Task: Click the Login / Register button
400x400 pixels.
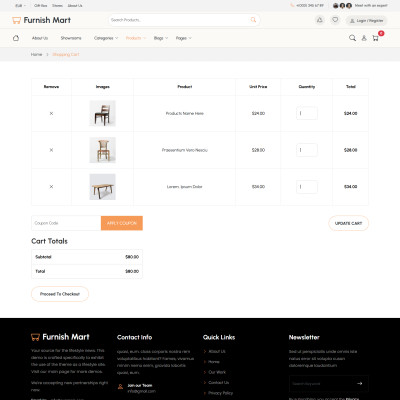Action: coord(366,21)
